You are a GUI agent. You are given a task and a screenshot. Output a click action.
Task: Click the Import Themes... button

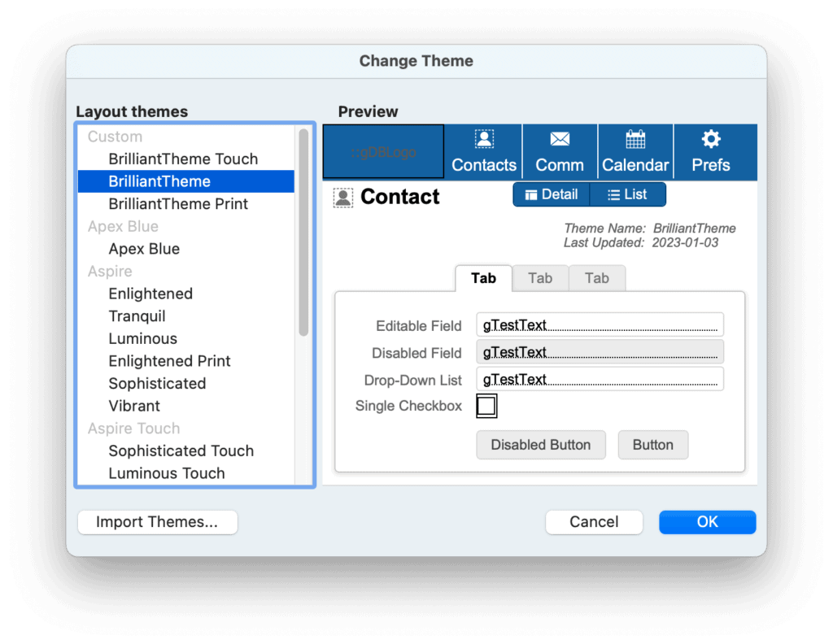(x=157, y=522)
